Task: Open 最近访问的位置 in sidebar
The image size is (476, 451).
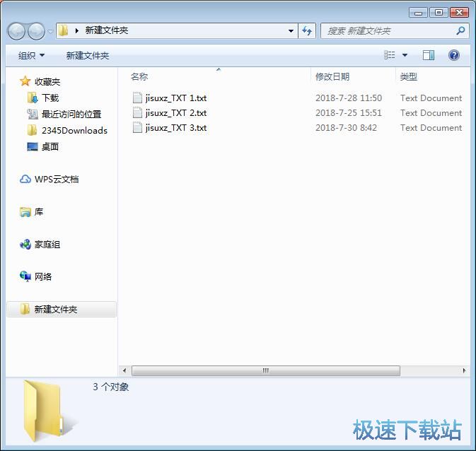Action: click(x=71, y=114)
